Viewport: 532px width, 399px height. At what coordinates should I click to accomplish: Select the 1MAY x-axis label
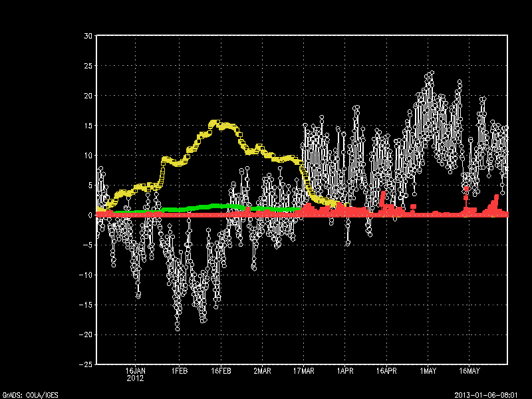pyautogui.click(x=428, y=371)
